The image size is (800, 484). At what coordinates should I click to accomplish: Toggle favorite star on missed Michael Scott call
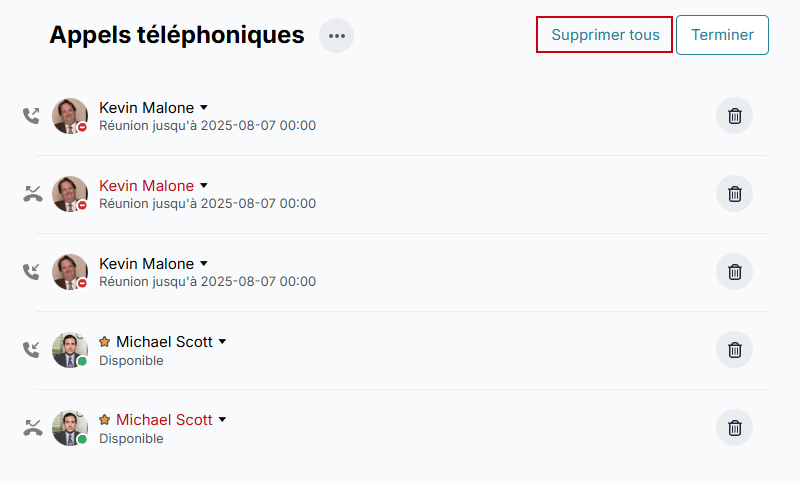[x=105, y=420]
